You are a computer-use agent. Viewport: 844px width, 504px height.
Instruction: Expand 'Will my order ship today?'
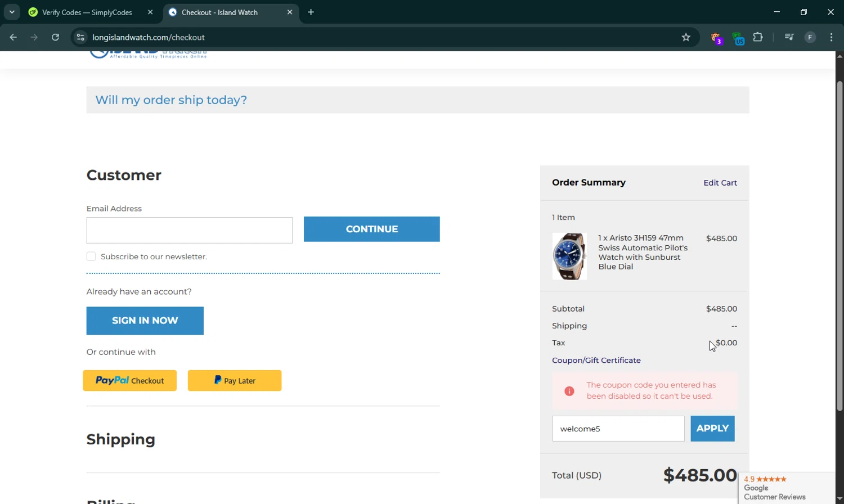[171, 100]
